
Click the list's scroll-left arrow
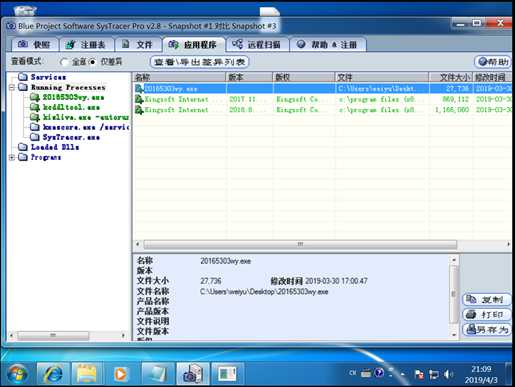(x=138, y=244)
